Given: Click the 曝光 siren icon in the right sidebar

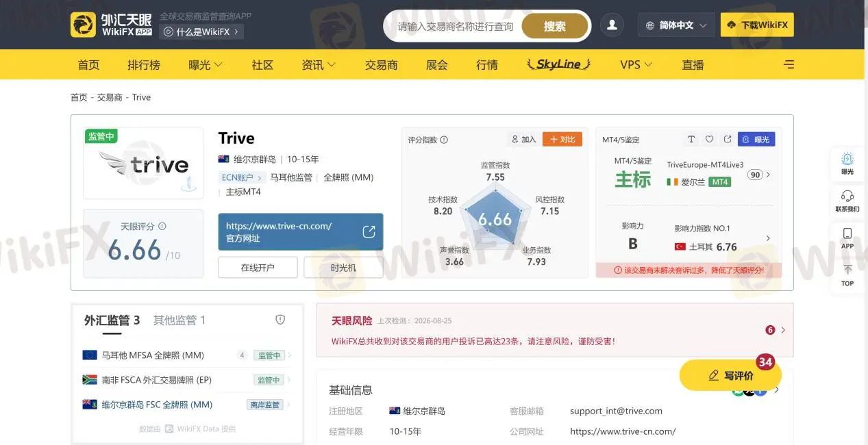Looking at the screenshot, I should 847,162.
